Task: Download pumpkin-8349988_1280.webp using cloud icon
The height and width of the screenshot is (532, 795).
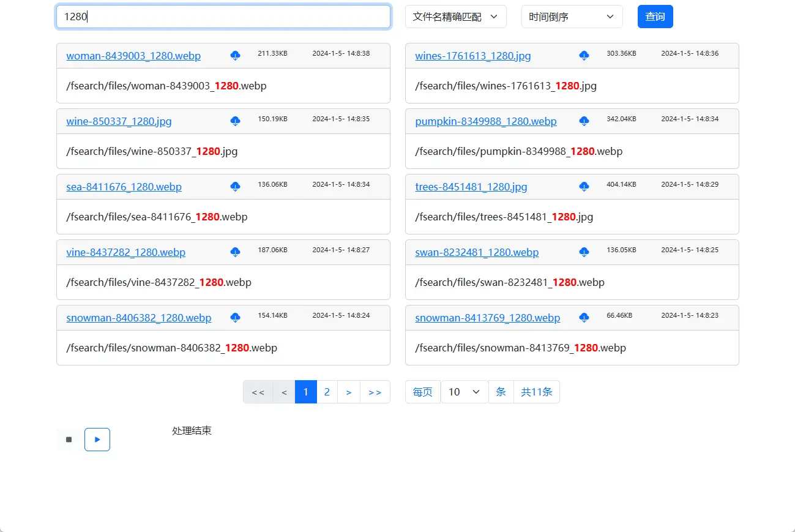Action: [584, 121]
